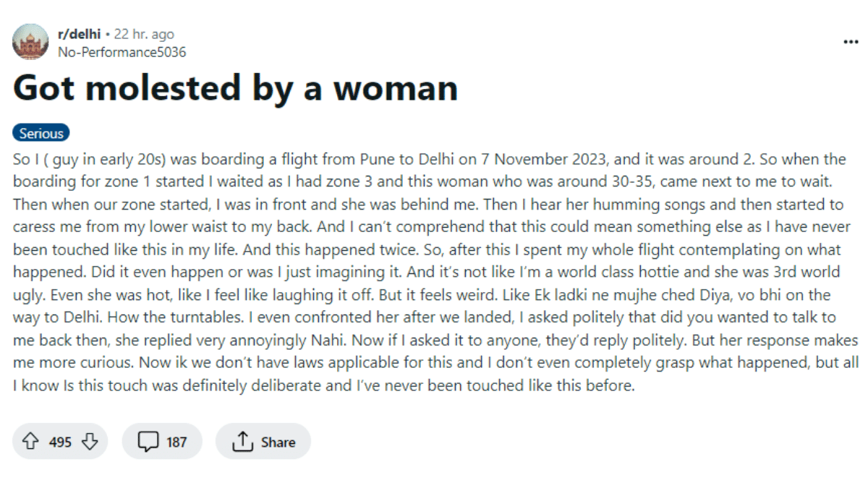
Task: Click the comment bubble inside the 187 pill
Action: pyautogui.click(x=148, y=441)
